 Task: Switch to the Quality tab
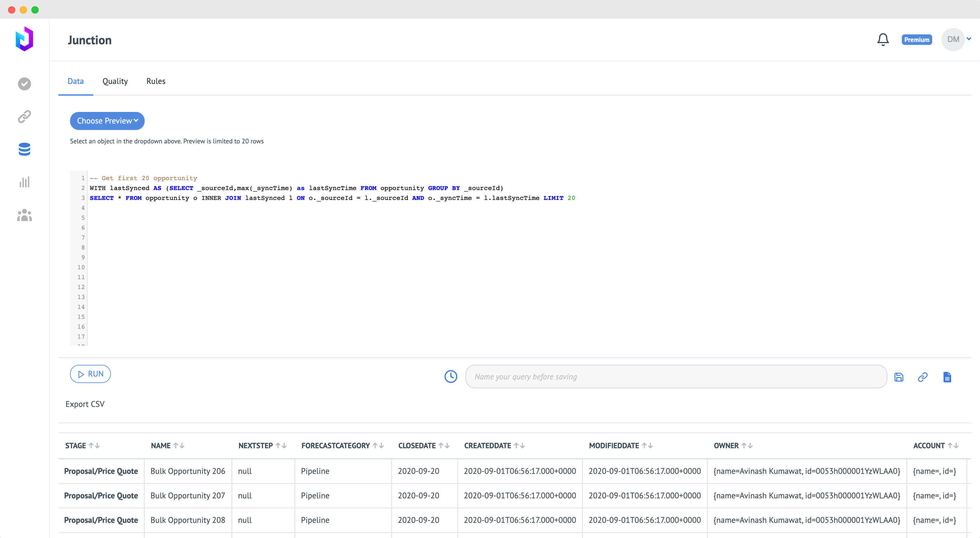[115, 81]
